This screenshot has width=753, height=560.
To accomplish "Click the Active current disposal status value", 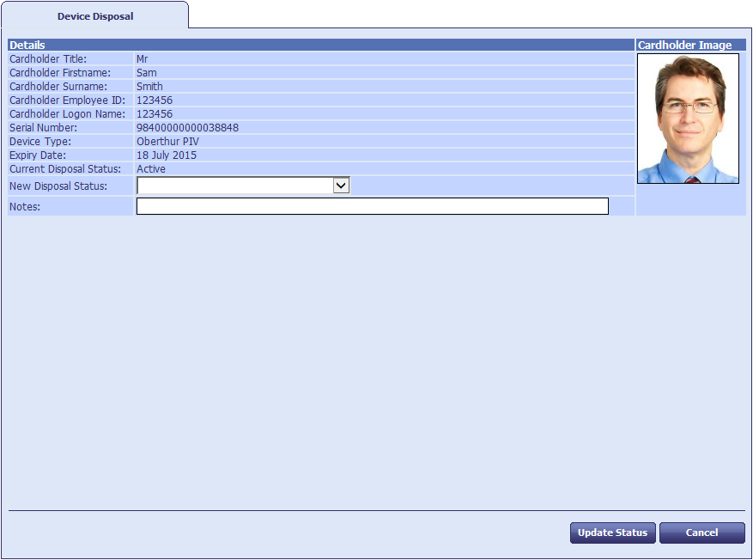I will [151, 169].
